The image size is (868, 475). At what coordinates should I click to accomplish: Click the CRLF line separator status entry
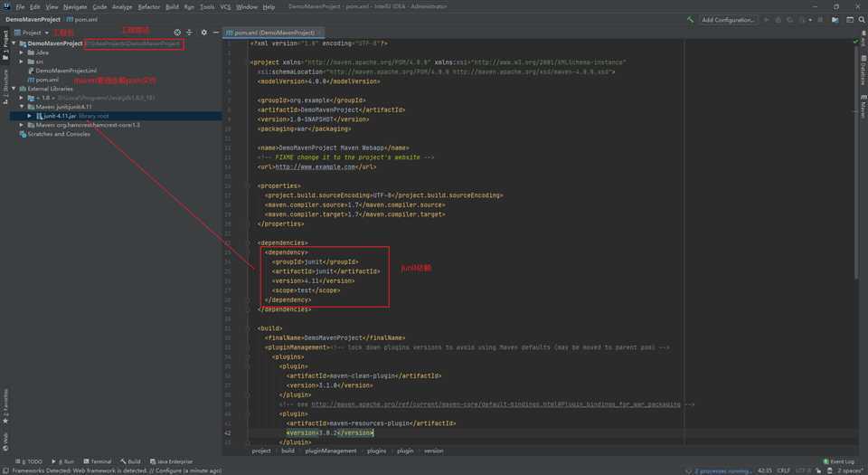click(783, 470)
